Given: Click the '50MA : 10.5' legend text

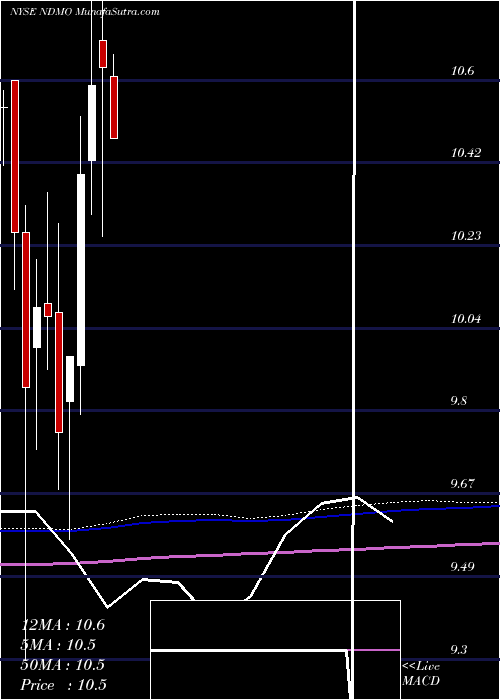Looking at the screenshot, I should 63,665.
